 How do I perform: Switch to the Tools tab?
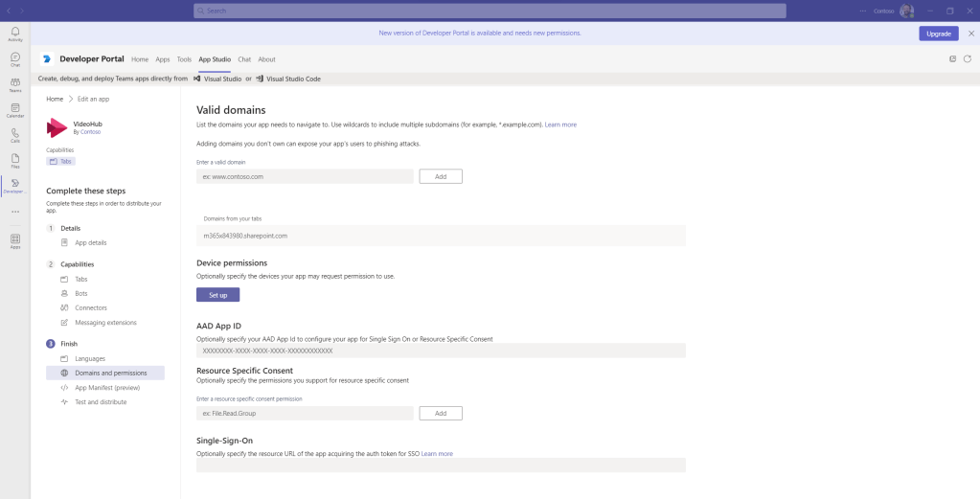[184, 59]
